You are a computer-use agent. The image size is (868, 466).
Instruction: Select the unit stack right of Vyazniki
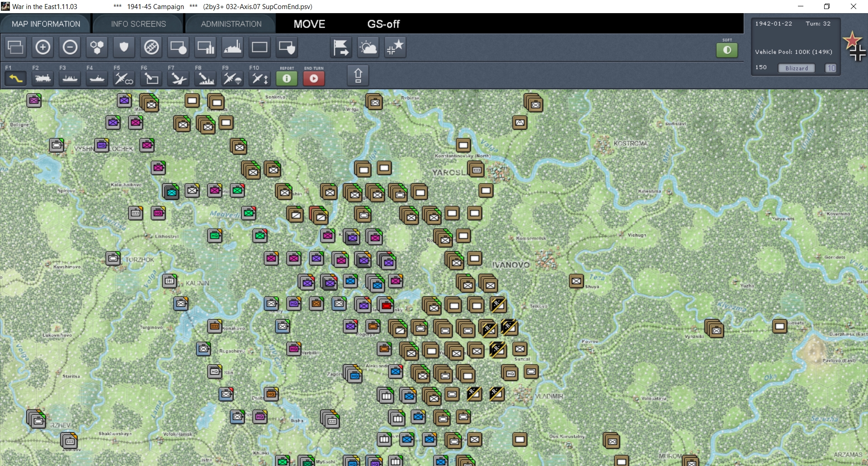click(714, 329)
